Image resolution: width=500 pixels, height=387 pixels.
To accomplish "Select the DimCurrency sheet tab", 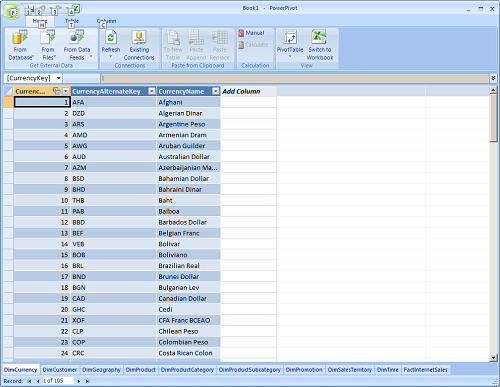I will [x=21, y=370].
